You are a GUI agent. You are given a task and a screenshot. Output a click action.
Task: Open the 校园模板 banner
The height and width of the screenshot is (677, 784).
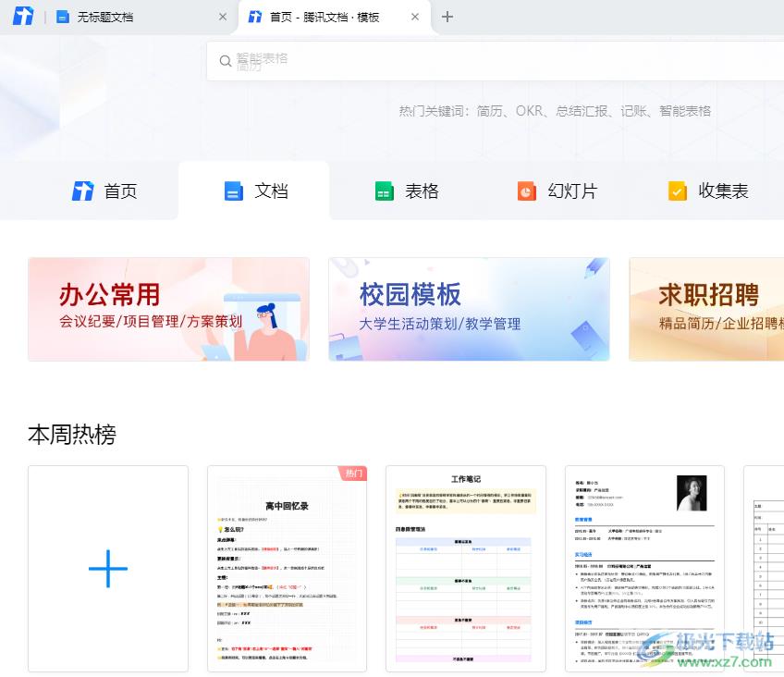469,309
